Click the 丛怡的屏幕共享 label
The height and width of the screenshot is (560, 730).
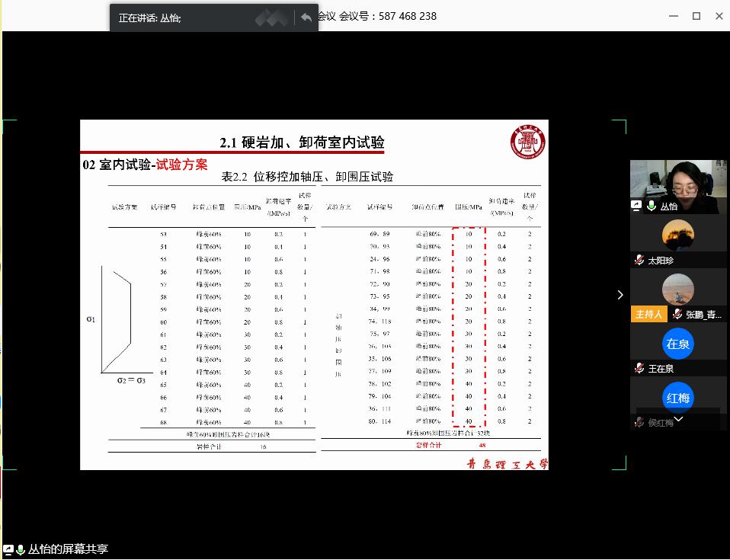pyautogui.click(x=69, y=549)
